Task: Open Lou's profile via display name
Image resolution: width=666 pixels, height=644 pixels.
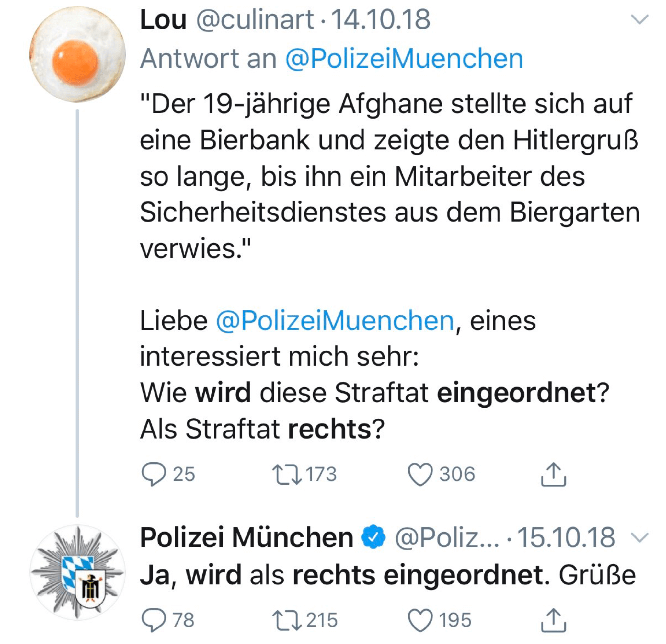Action: [164, 19]
